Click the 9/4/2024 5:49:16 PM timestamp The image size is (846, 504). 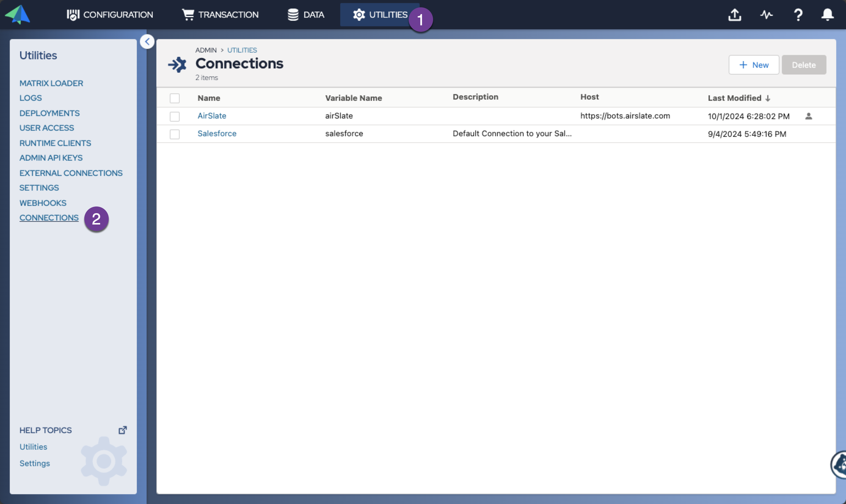(x=747, y=134)
